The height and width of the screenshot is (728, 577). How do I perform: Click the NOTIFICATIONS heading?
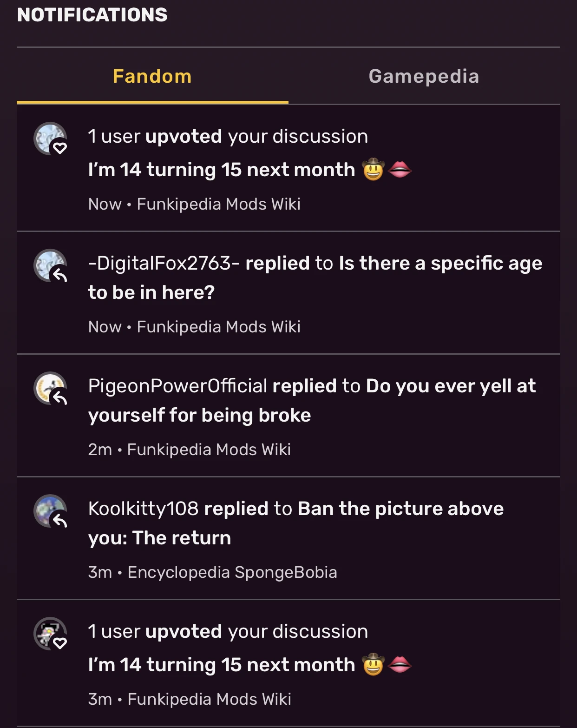[92, 14]
